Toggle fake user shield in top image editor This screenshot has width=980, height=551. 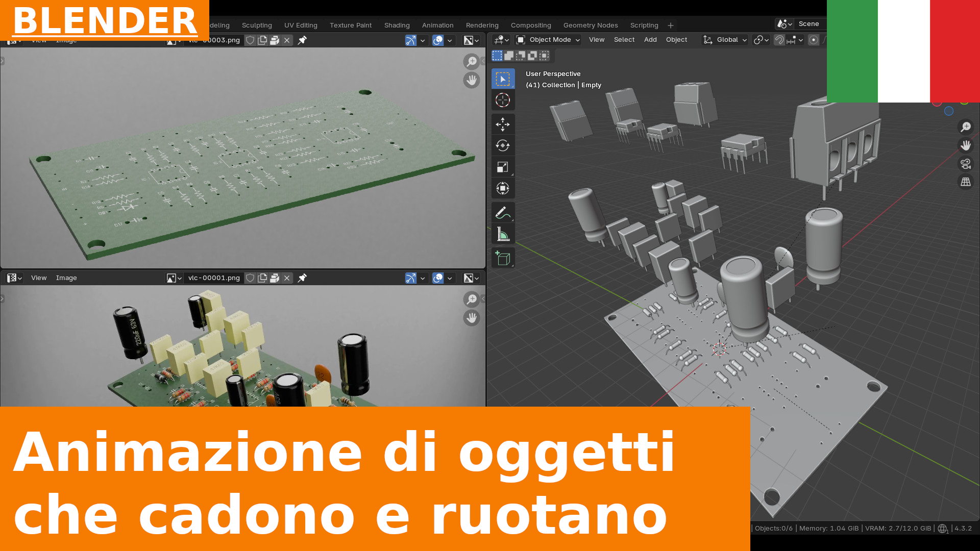250,40
